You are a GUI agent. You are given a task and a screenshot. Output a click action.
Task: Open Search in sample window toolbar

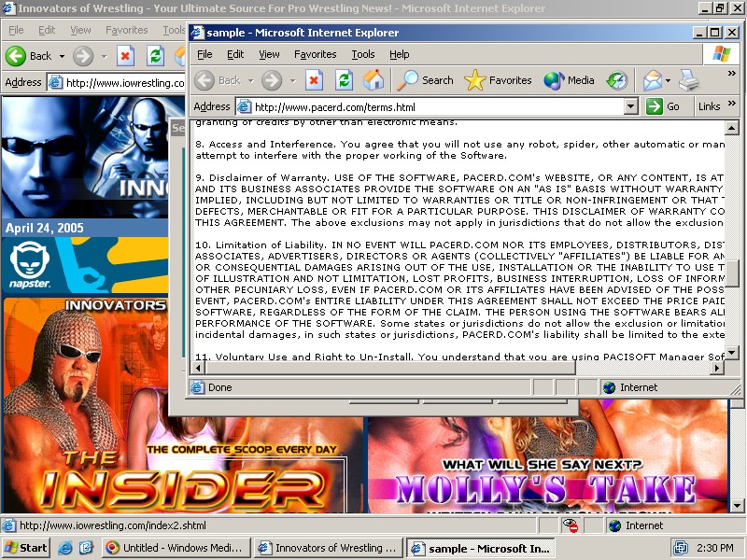(426, 80)
